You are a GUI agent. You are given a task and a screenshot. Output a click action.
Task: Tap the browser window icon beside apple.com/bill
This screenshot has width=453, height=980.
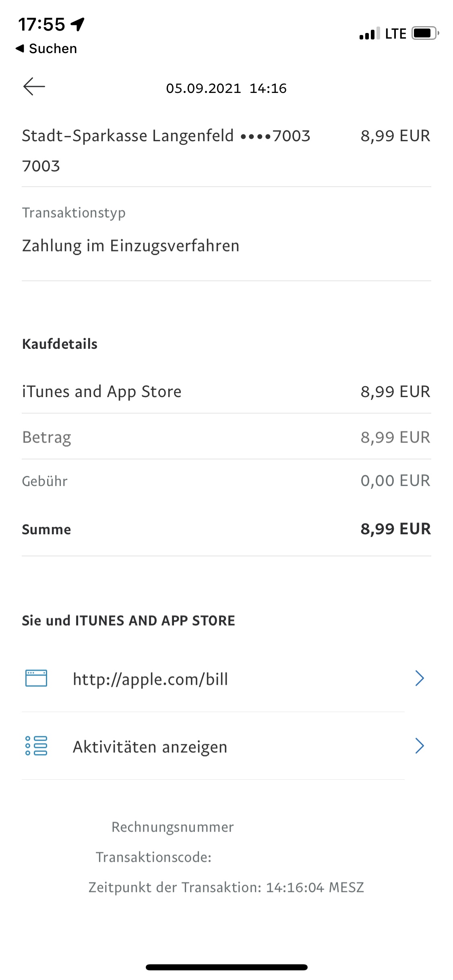pos(36,678)
